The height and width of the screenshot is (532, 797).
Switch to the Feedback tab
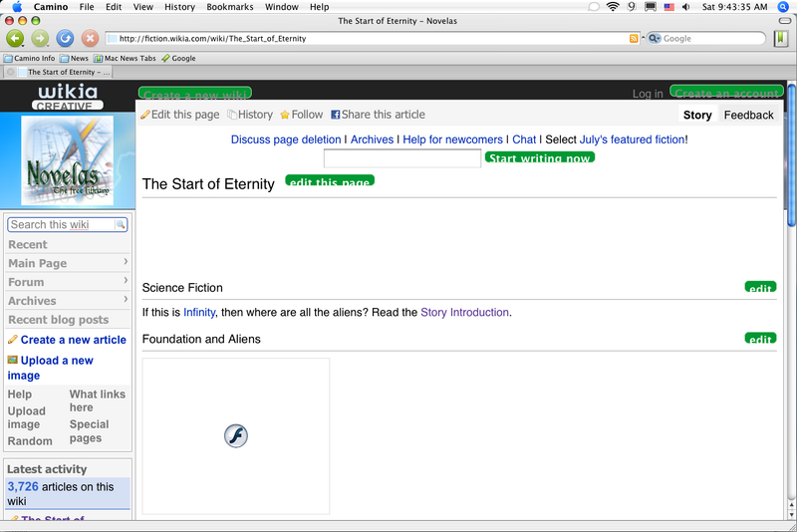coord(749,115)
